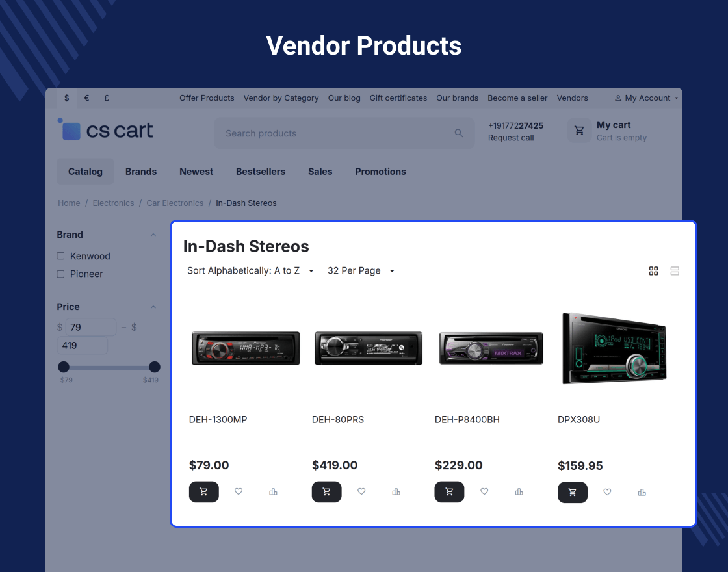The image size is (728, 572).
Task: Wishlist the DPX308U stereo
Action: coord(607,491)
